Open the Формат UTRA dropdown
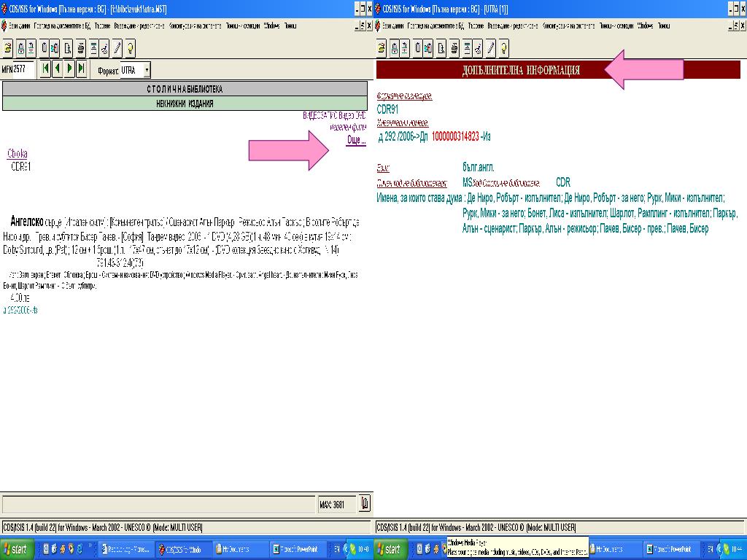 (147, 70)
